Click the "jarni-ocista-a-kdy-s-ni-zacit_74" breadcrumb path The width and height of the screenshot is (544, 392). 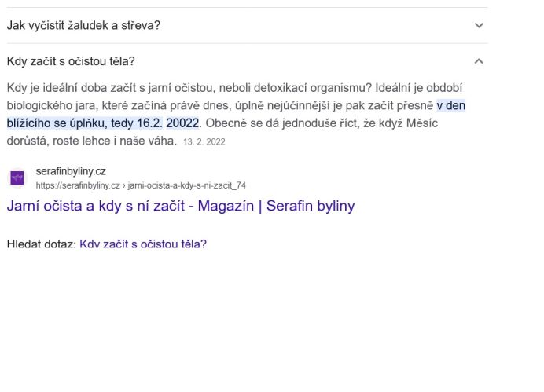(186, 185)
